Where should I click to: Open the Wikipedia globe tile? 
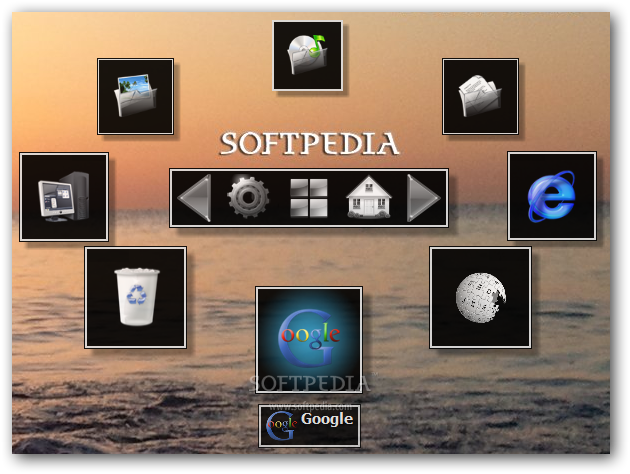[480, 298]
